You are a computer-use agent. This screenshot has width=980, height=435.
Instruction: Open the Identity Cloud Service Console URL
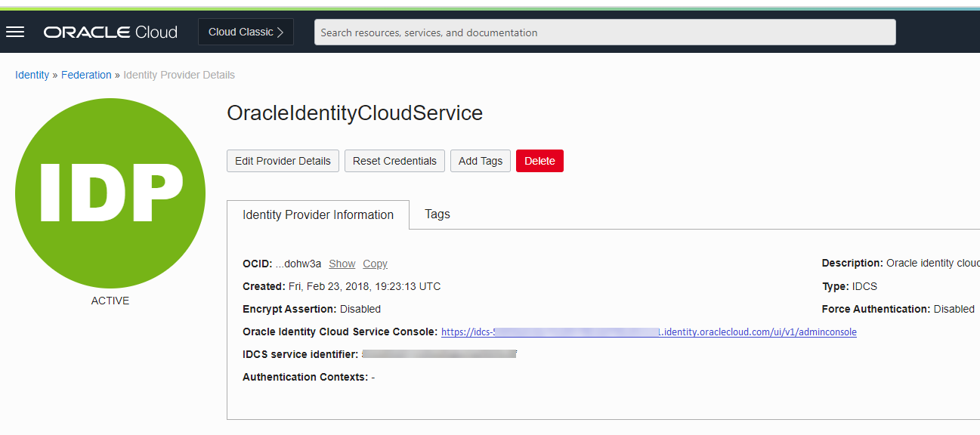click(649, 332)
